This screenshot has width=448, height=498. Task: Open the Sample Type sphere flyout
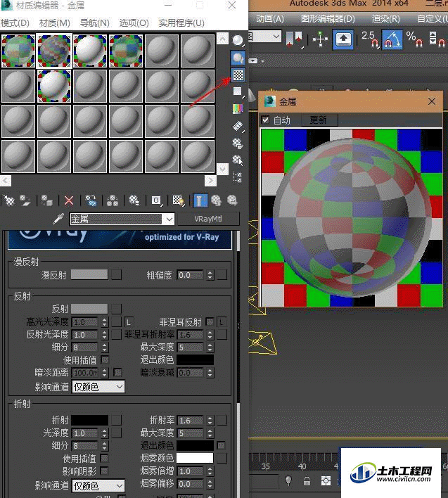click(x=238, y=41)
